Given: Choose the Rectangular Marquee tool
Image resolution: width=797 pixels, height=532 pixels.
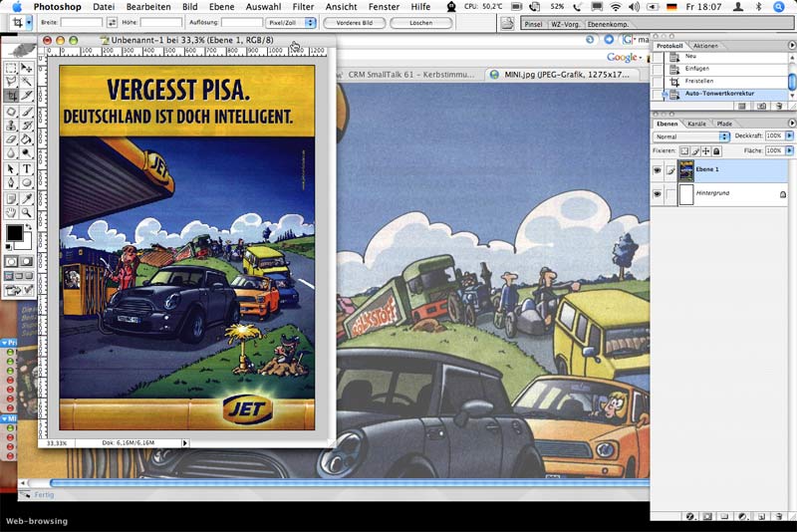Looking at the screenshot, I should 11,68.
